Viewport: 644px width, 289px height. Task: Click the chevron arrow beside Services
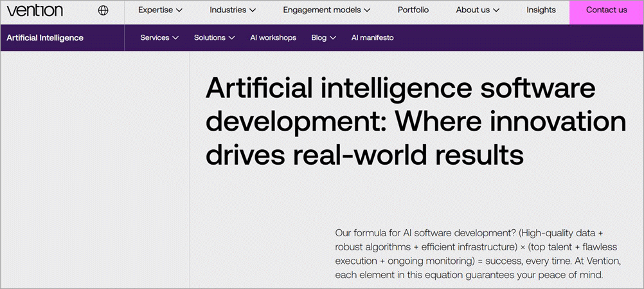point(175,38)
